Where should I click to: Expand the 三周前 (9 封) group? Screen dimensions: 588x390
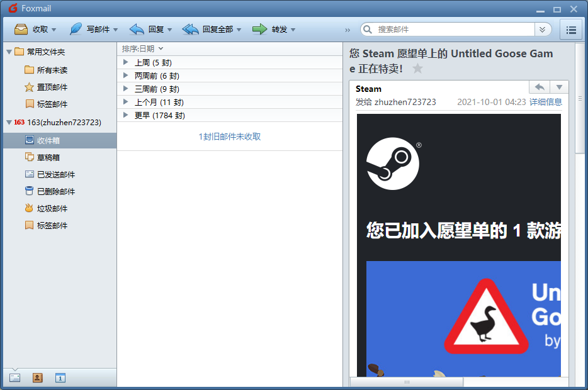click(x=126, y=89)
